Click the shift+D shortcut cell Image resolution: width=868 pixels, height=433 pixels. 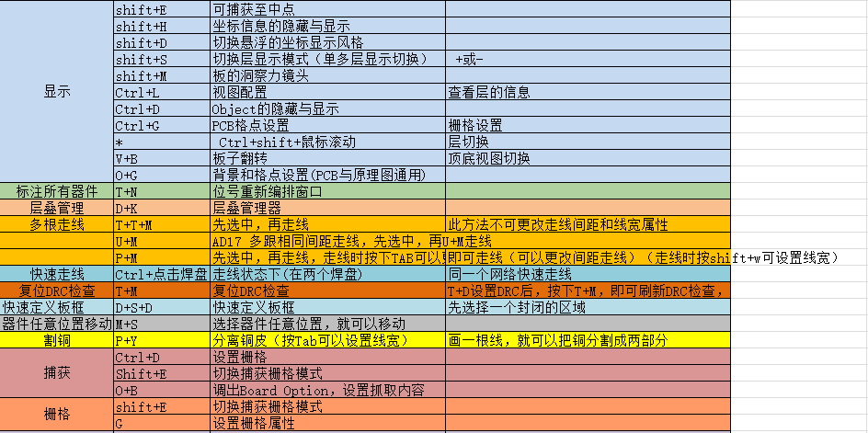click(162, 42)
